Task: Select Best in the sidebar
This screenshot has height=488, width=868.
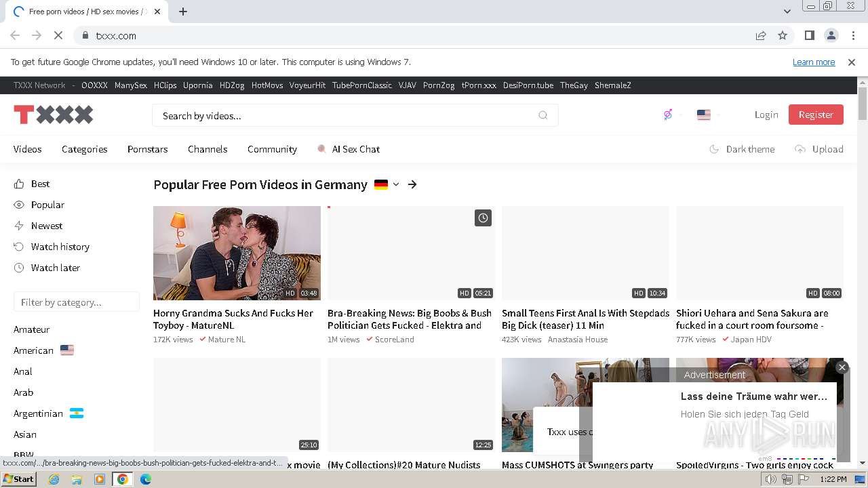Action: tap(32, 184)
